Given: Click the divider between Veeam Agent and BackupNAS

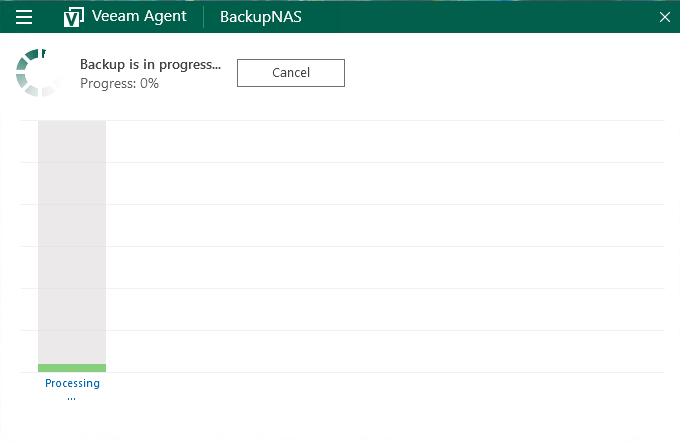Looking at the screenshot, I should [x=203, y=17].
